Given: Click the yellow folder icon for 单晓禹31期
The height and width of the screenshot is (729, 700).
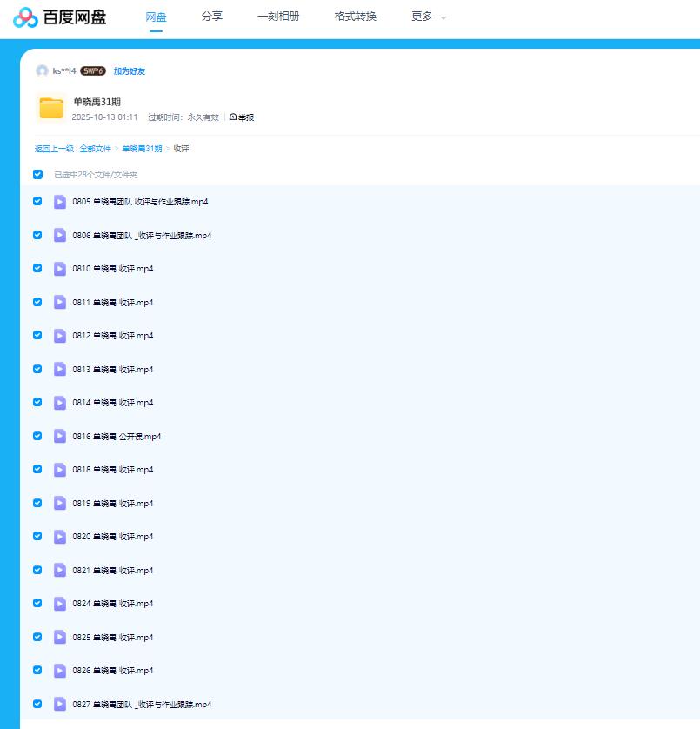Looking at the screenshot, I should tap(51, 108).
